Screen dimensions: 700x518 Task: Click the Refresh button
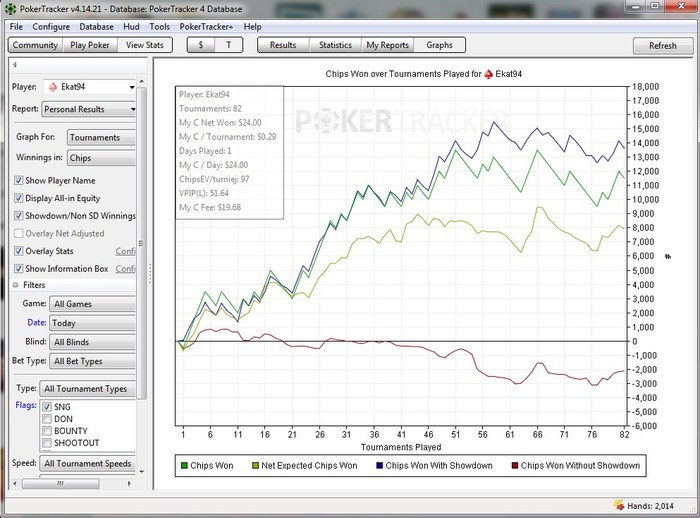[662, 46]
